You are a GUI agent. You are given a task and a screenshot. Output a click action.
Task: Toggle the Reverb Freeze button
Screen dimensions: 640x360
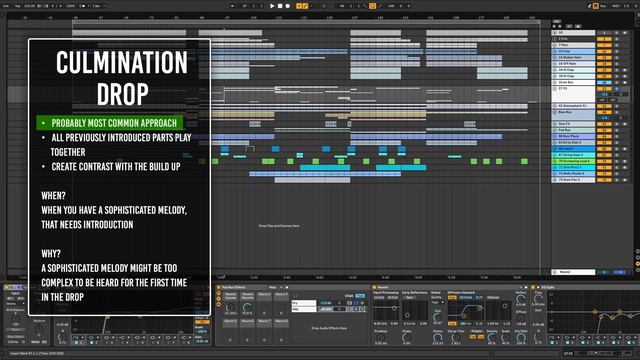coord(476,331)
